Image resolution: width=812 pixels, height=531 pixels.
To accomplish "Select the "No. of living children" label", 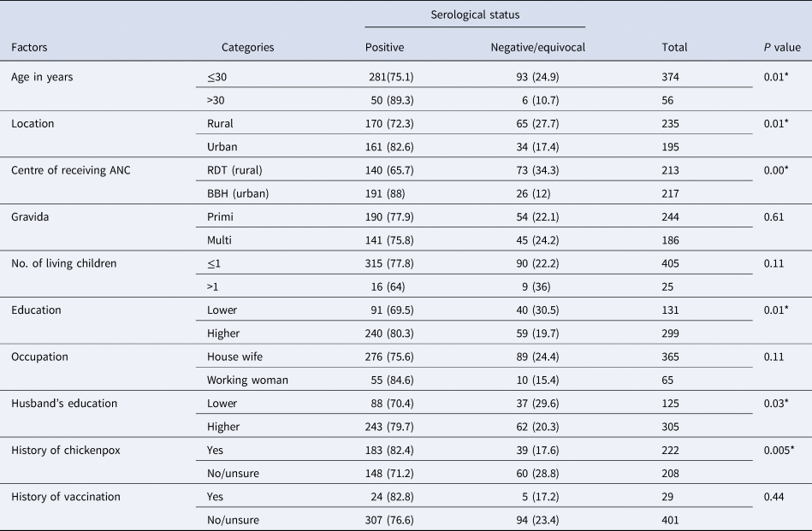I will click(62, 263).
